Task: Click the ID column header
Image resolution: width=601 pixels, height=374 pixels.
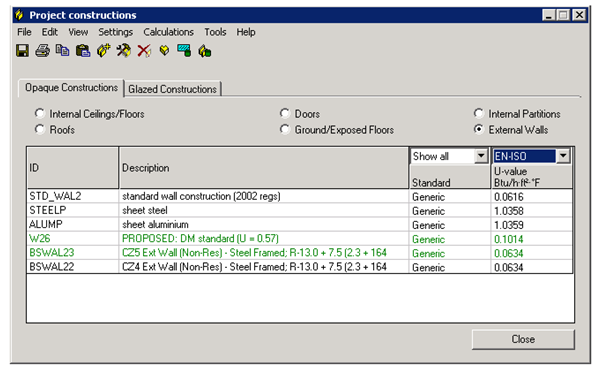Action: [73, 168]
